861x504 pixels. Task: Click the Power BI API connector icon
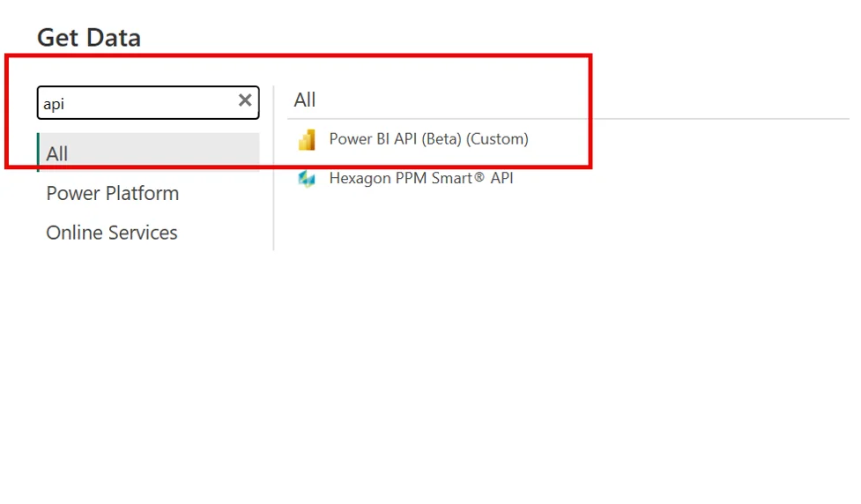coord(307,139)
